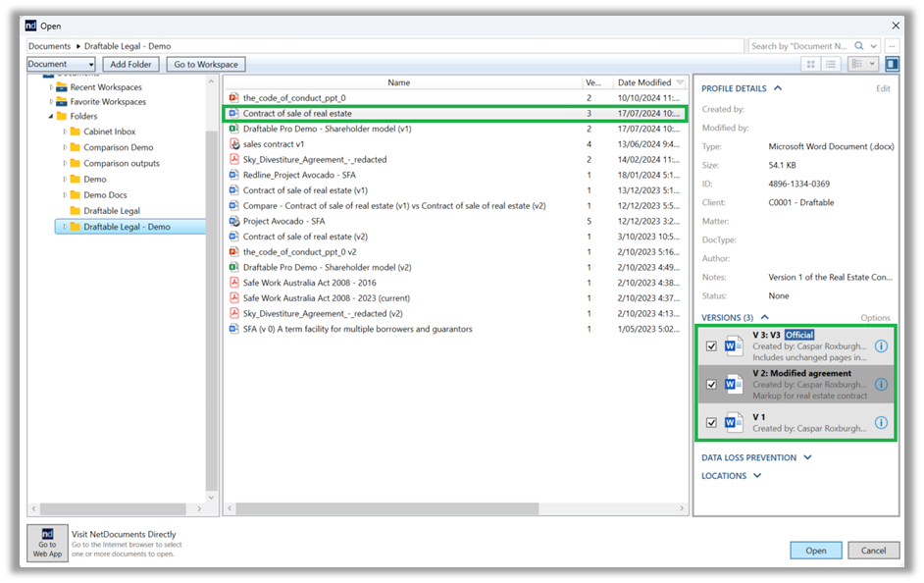The width and height of the screenshot is (924, 583).
Task: Expand the Demo Docs folder arrow
Action: click(x=65, y=195)
